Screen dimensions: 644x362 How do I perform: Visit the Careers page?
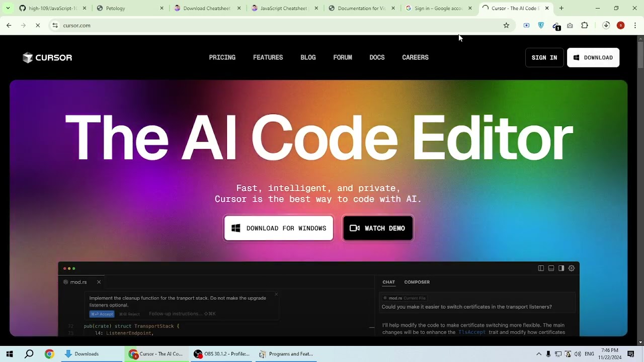(x=416, y=57)
